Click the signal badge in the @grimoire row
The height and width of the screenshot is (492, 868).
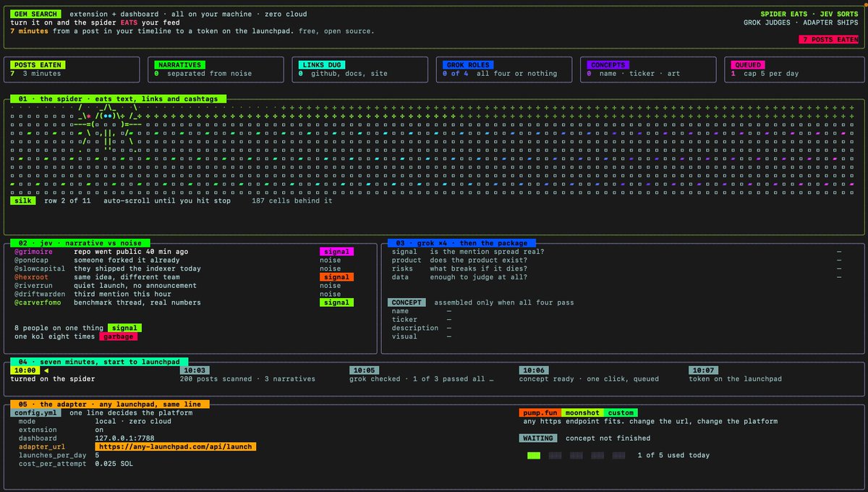coord(336,252)
